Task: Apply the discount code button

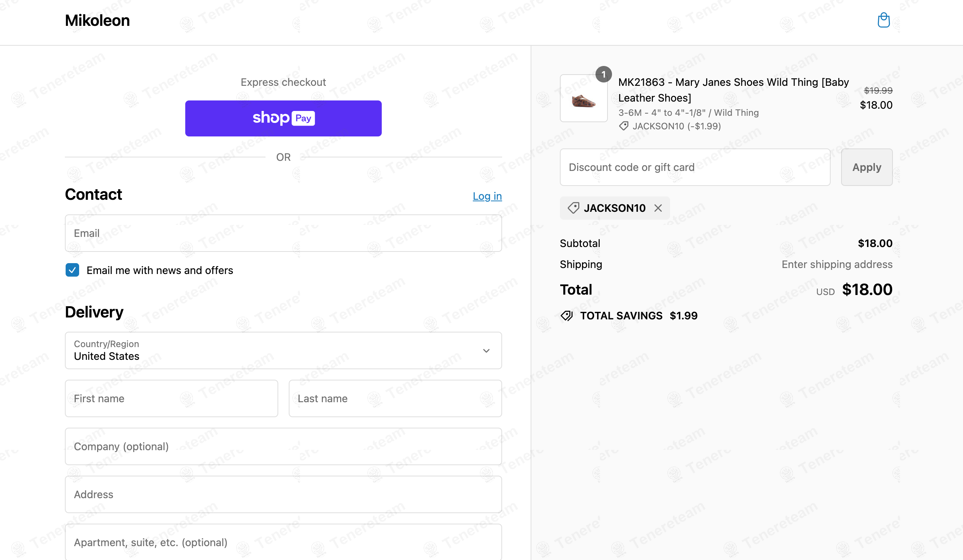Action: pyautogui.click(x=866, y=167)
